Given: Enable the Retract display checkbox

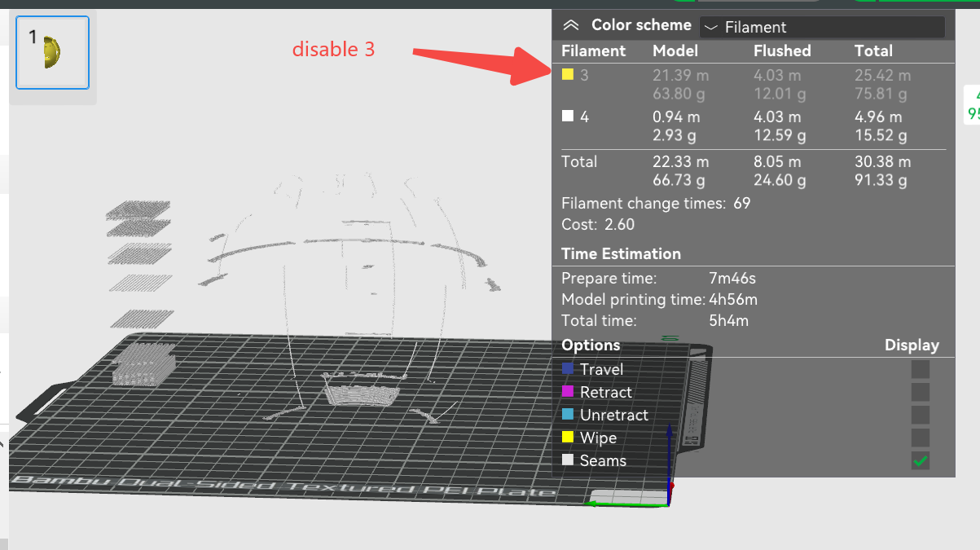Looking at the screenshot, I should pyautogui.click(x=920, y=392).
